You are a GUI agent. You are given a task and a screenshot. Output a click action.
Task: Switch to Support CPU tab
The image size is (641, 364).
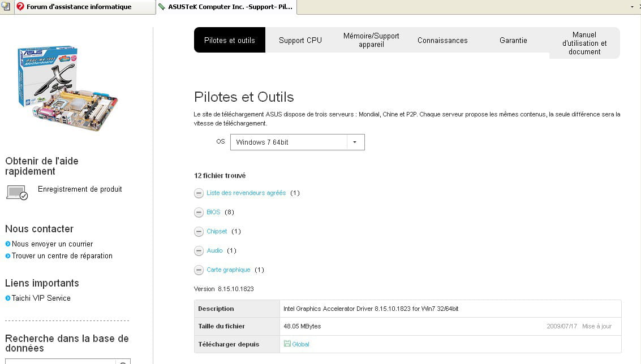coord(300,40)
